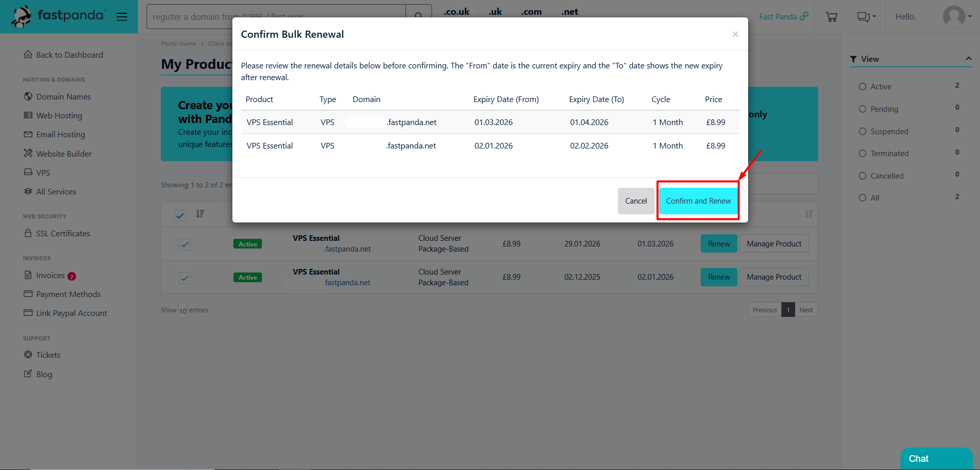Image resolution: width=980 pixels, height=470 pixels.
Task: Click the sort icon in table header
Action: click(200, 214)
